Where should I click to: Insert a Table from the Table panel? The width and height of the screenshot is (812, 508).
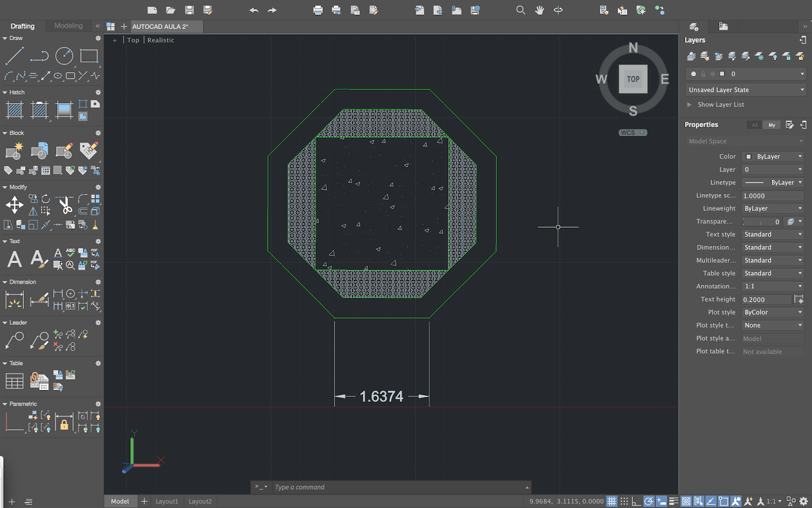click(x=14, y=380)
